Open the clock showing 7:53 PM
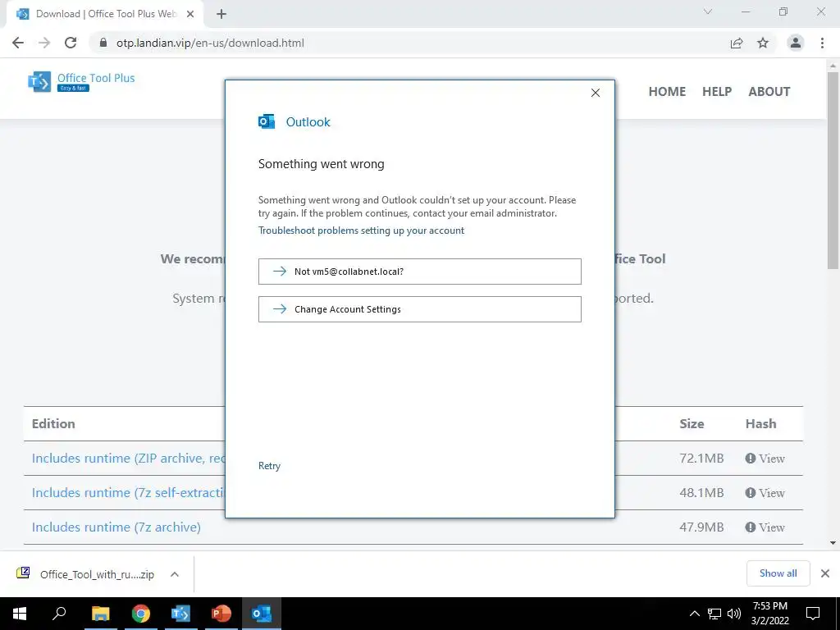This screenshot has height=630, width=840. [x=769, y=614]
